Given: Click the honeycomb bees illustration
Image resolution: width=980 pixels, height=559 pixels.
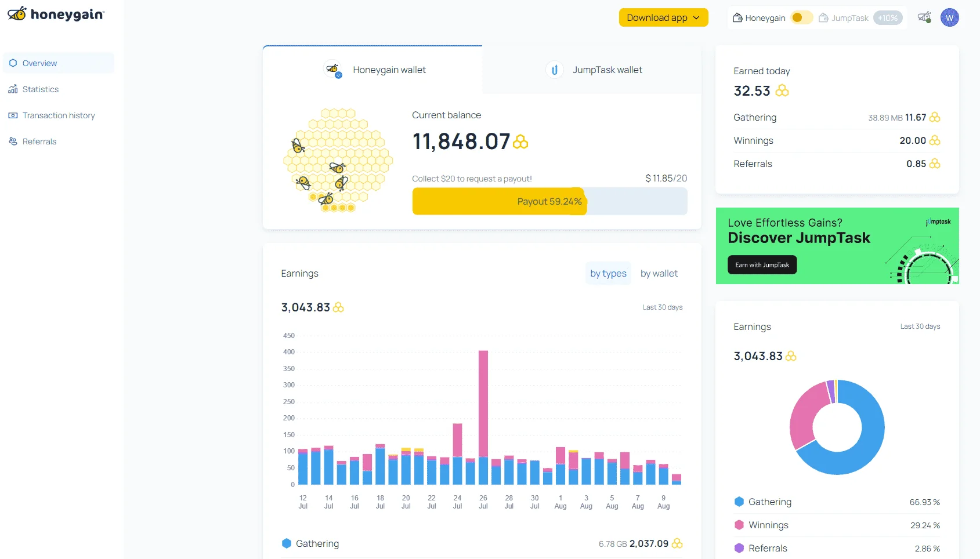Looking at the screenshot, I should pyautogui.click(x=338, y=160).
